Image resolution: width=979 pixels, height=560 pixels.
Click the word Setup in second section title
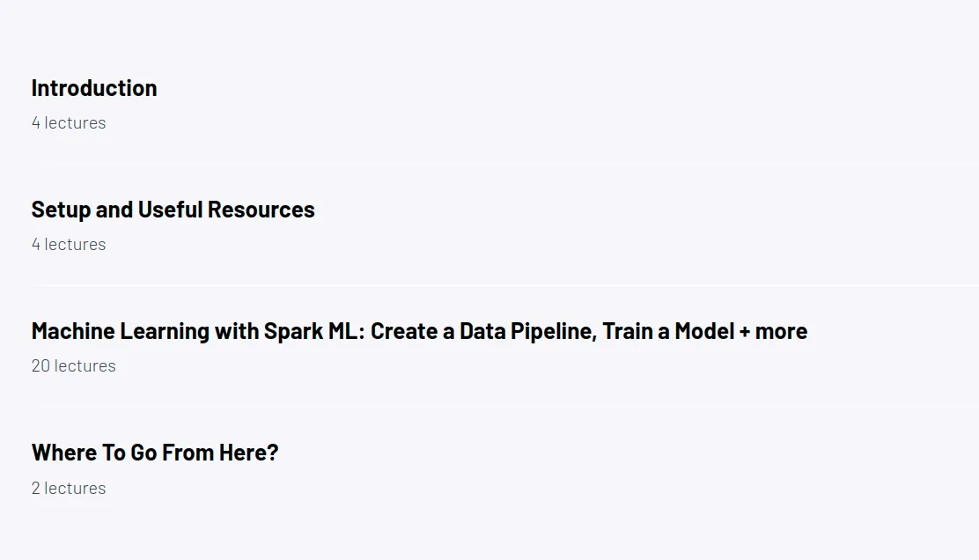(x=62, y=210)
